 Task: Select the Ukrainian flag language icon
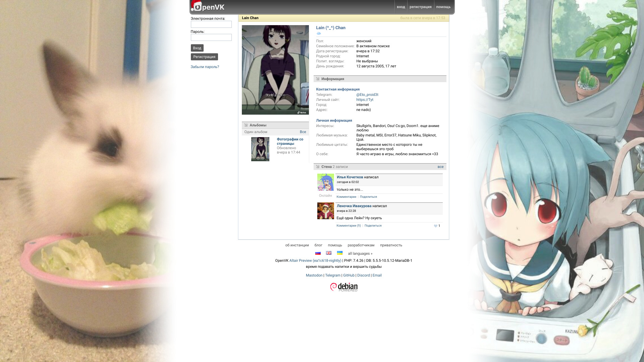340,253
